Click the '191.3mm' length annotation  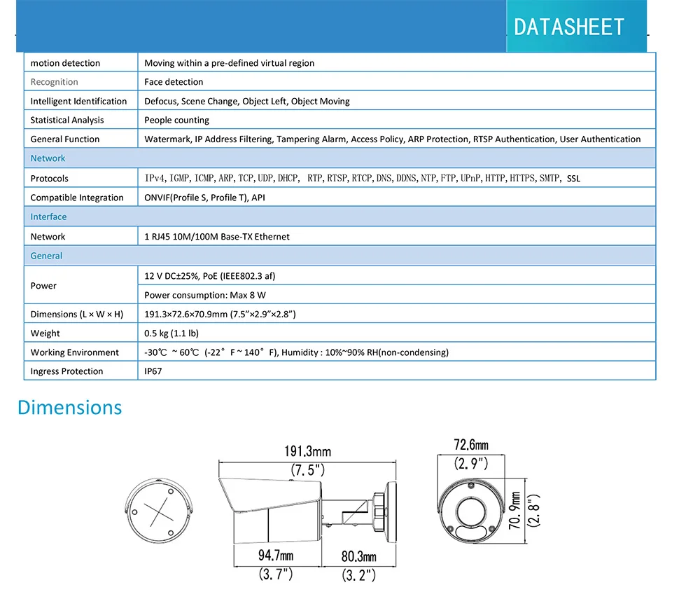[307, 452]
